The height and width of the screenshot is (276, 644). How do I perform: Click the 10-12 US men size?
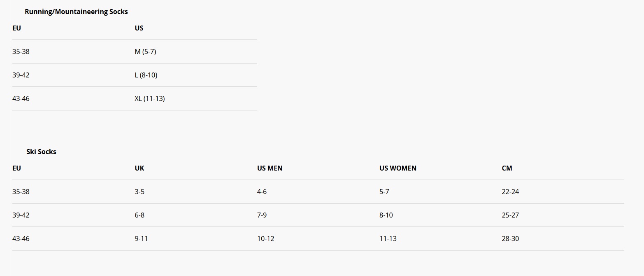pyautogui.click(x=265, y=239)
